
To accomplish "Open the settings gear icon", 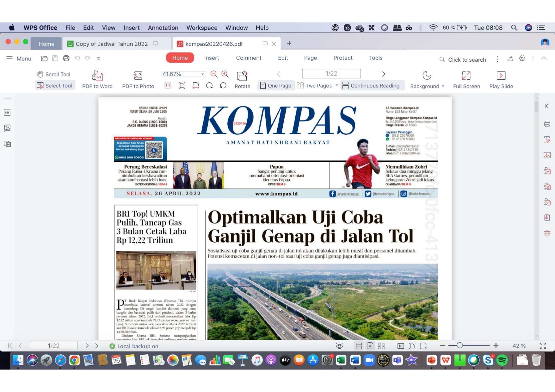I will click(522, 58).
